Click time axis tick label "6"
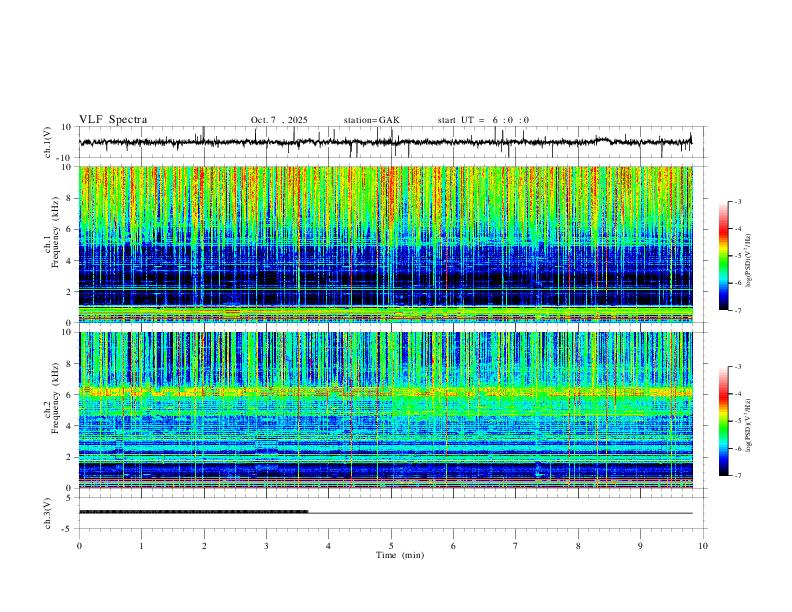This screenshot has width=792, height=612. point(454,546)
